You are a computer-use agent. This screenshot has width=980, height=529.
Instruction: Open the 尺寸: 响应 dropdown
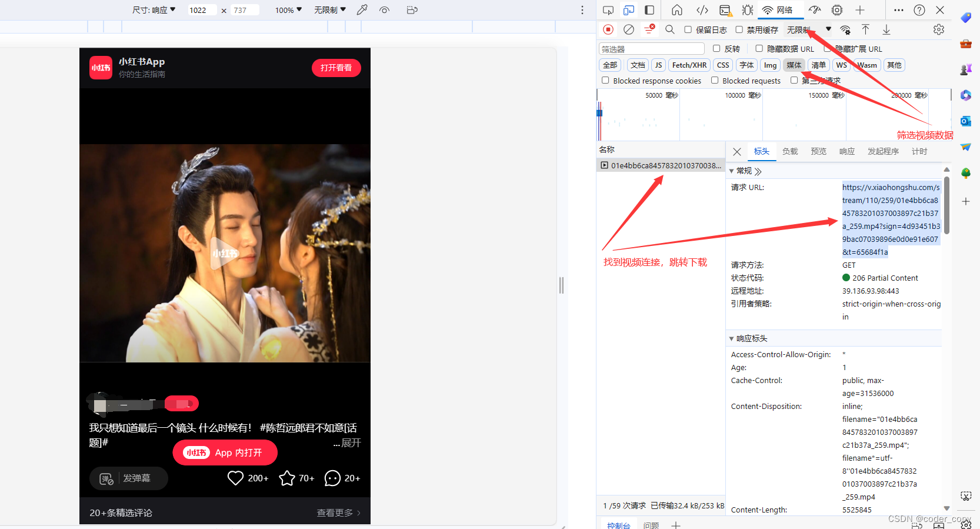point(154,10)
